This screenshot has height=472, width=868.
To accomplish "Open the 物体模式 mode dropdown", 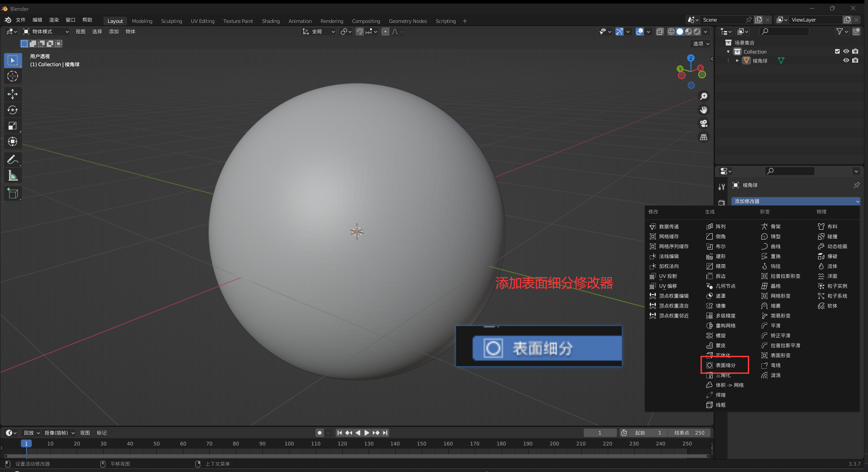I will [x=46, y=32].
